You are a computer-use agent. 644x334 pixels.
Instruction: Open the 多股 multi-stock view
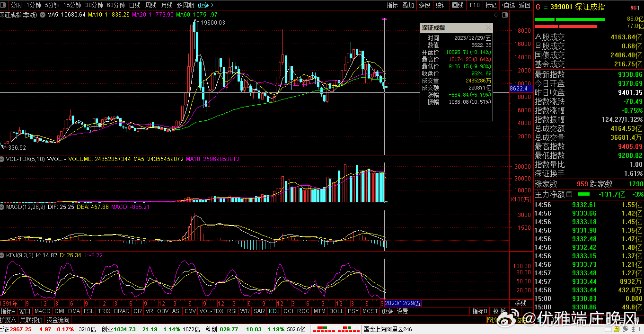point(424,5)
